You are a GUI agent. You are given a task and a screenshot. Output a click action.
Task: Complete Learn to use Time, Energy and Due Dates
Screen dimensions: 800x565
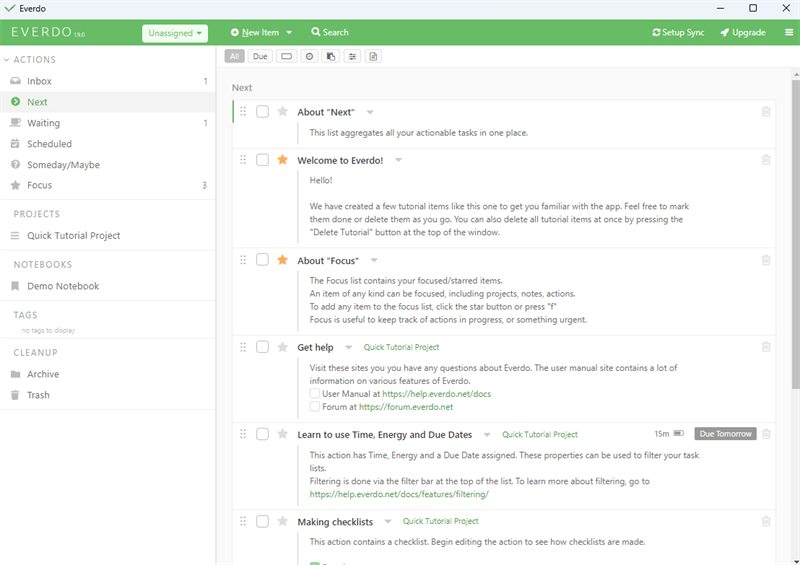coord(262,434)
